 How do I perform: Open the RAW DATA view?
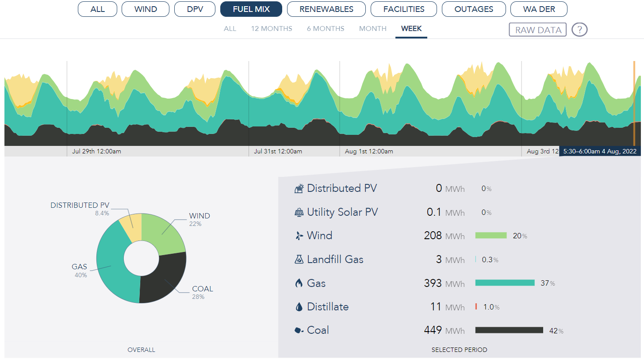(537, 29)
